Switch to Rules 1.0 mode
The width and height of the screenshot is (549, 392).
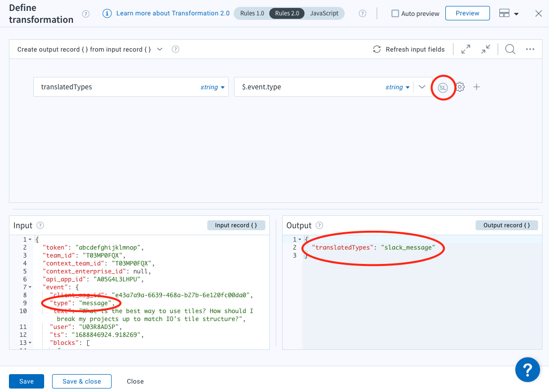[252, 13]
